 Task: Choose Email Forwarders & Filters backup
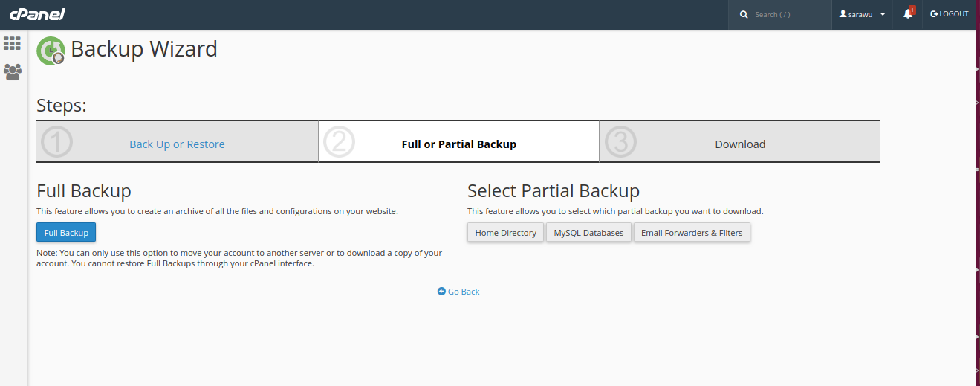point(691,233)
